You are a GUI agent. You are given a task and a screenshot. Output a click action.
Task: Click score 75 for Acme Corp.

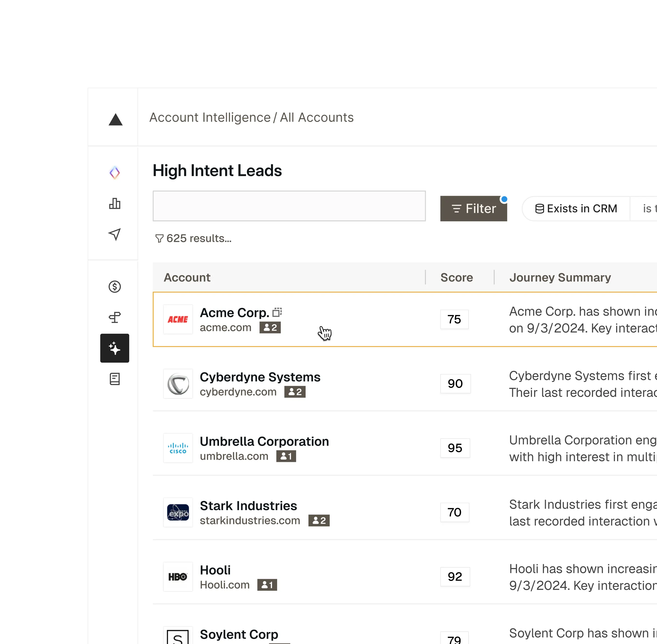[x=454, y=319]
